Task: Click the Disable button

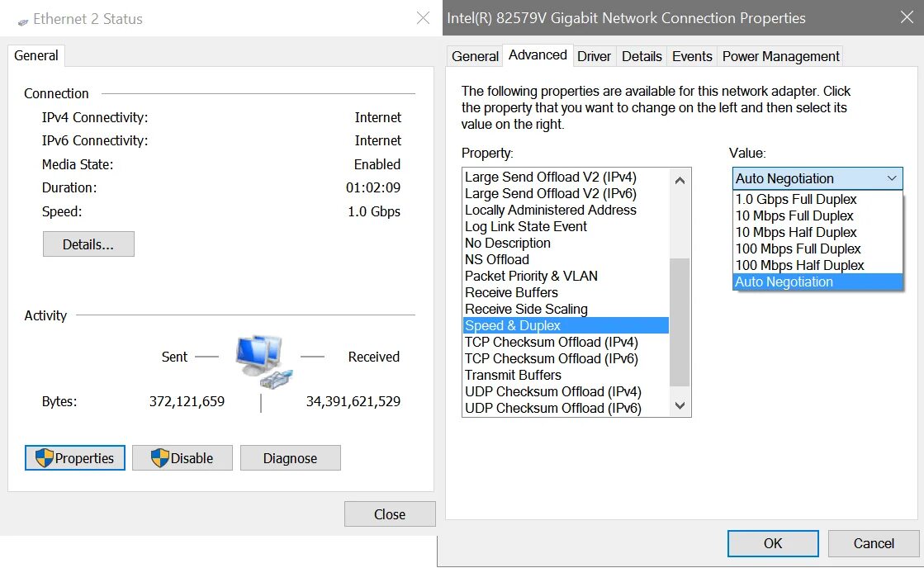Action: pos(182,458)
